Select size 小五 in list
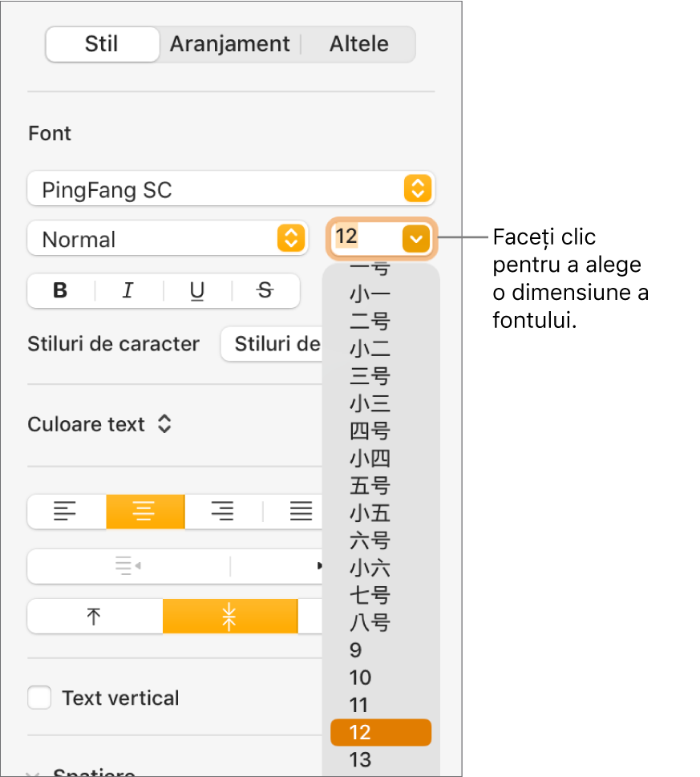Viewport: 700px width, 777px height. 380,513
